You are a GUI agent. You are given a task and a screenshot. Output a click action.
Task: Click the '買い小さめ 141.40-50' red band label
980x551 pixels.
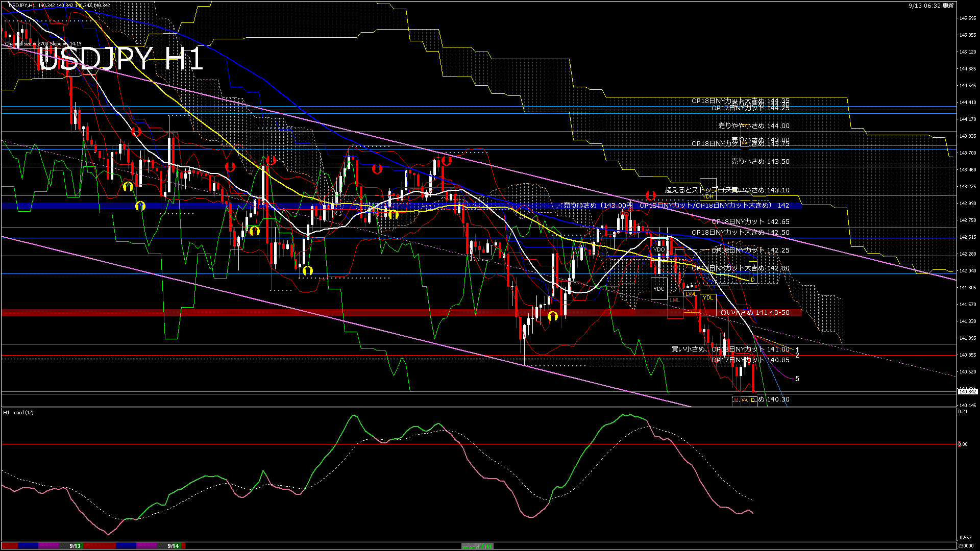point(754,312)
